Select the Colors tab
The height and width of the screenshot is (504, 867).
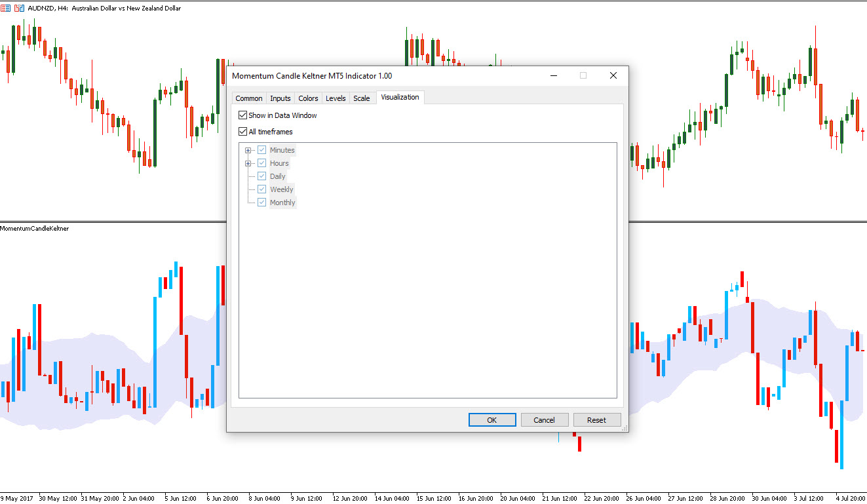click(308, 98)
